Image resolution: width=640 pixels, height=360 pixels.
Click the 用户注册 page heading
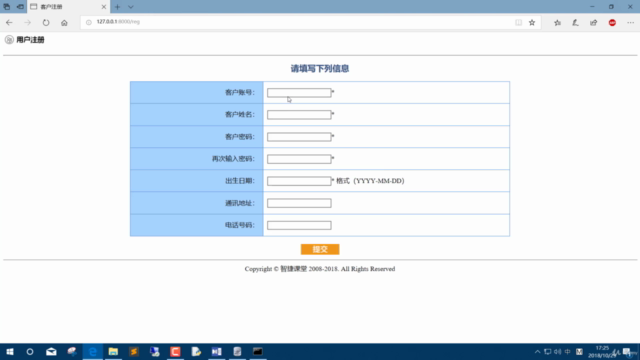click(x=30, y=40)
